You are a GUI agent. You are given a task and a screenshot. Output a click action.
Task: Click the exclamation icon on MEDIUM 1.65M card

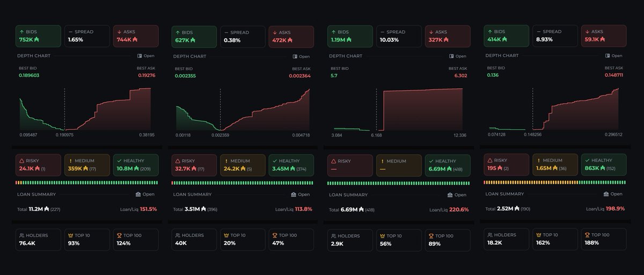(538, 160)
